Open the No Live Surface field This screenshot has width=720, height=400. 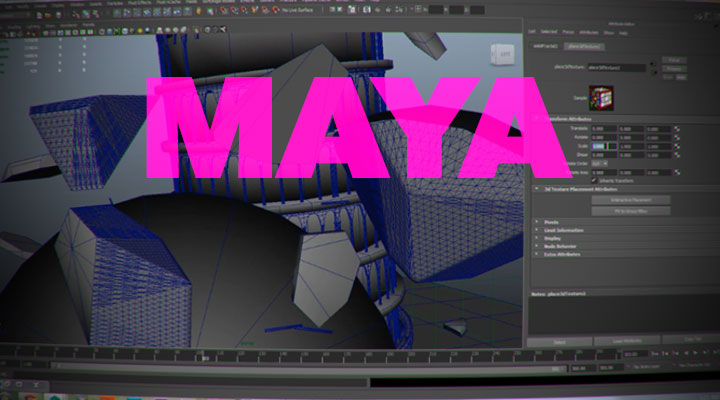tap(297, 10)
